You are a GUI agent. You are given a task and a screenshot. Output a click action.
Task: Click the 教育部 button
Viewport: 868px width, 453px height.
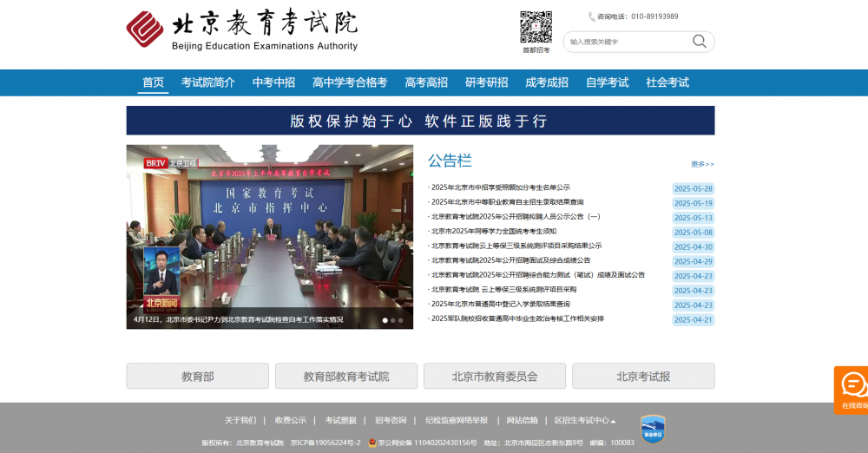[x=198, y=376]
